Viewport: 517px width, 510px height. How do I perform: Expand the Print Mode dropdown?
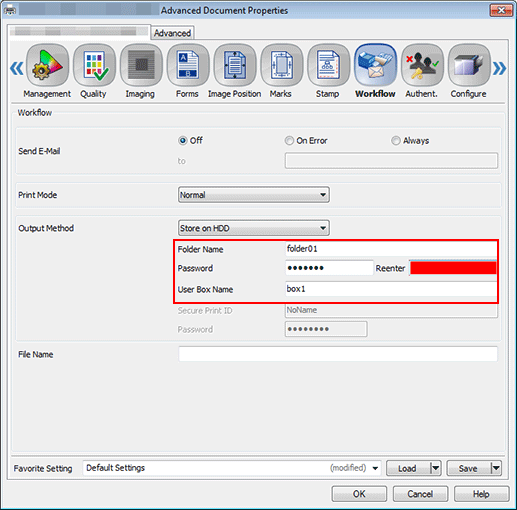pyautogui.click(x=254, y=195)
